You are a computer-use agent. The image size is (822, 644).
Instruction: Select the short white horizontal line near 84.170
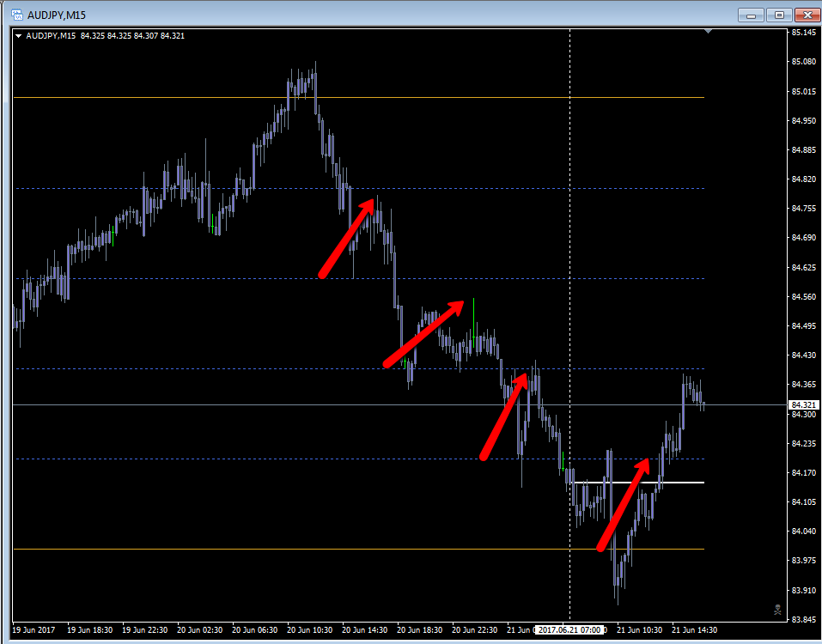[x=638, y=482]
